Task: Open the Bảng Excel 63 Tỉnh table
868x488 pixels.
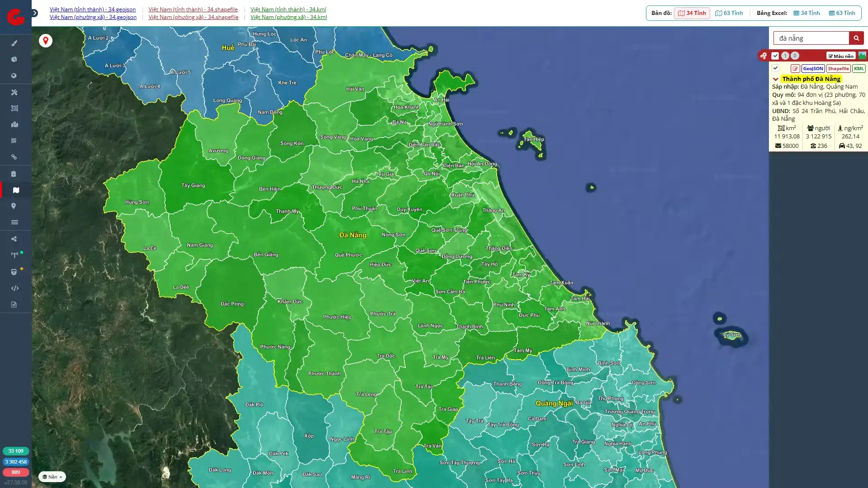Action: 842,13
